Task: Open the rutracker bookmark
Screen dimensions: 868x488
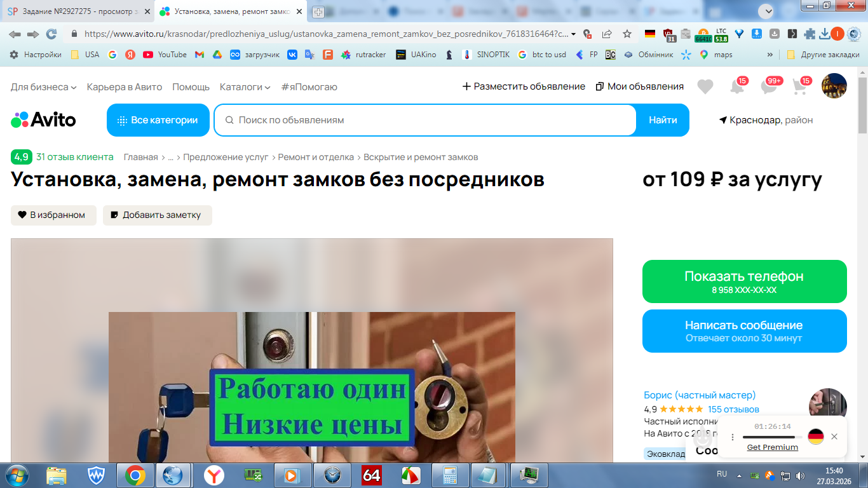Action: click(x=363, y=55)
